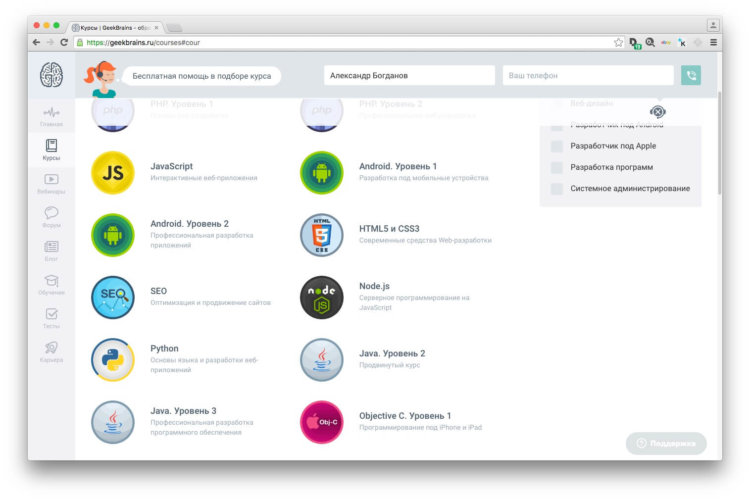Click the Ваш телефон input field

(x=588, y=75)
